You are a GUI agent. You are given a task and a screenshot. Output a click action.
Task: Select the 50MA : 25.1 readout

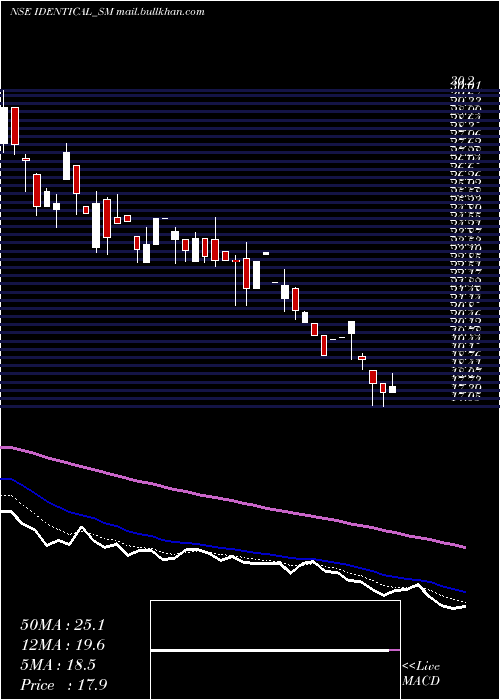click(x=62, y=625)
